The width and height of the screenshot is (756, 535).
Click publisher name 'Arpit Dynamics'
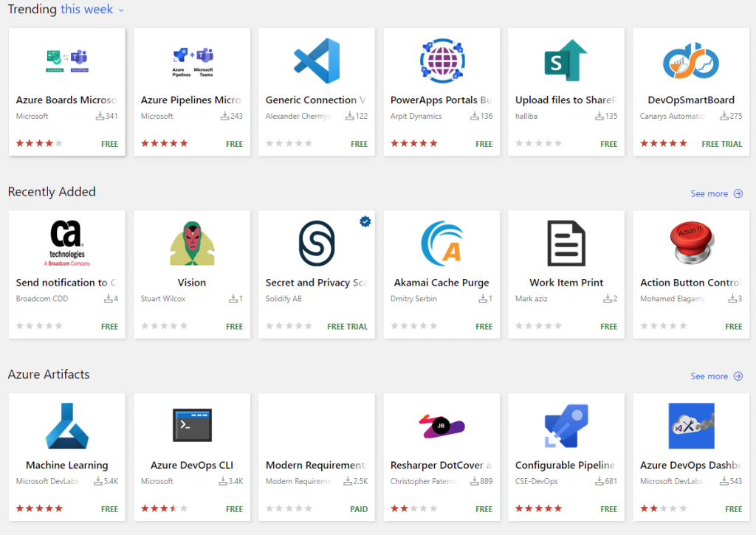[416, 116]
